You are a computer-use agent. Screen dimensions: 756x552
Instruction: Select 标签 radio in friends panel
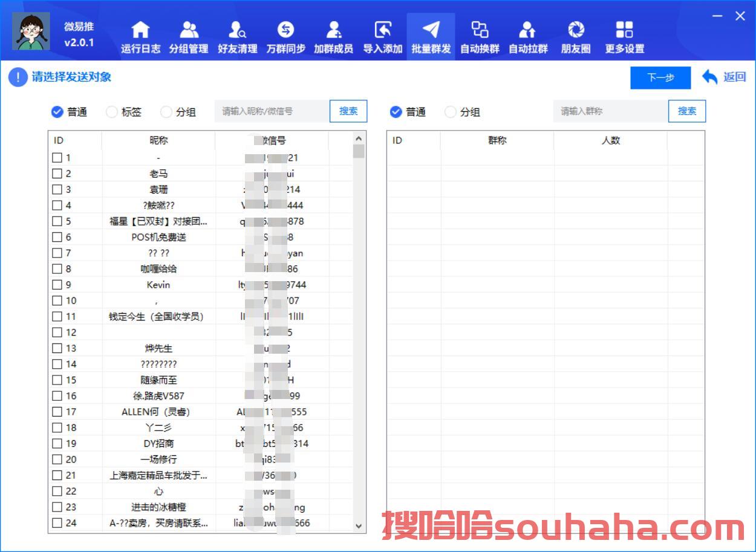112,112
